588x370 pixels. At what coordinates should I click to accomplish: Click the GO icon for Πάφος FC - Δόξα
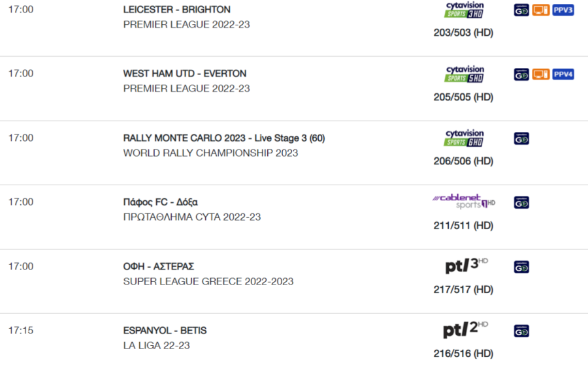point(521,202)
